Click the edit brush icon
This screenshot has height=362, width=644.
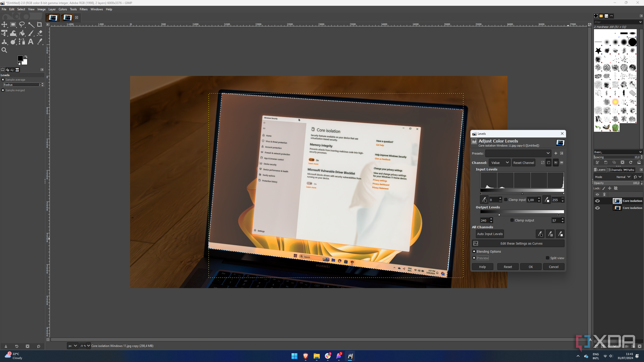(597, 163)
